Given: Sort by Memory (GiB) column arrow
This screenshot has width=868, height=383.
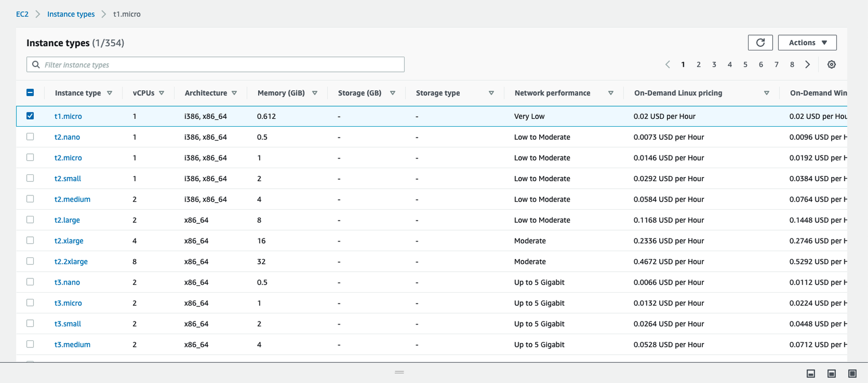Looking at the screenshot, I should [315, 93].
